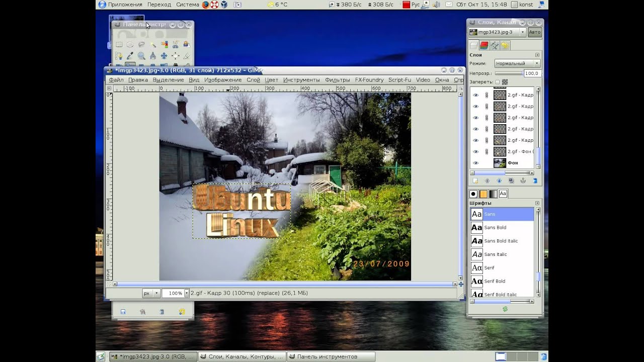Launch Firefox from the top panel
The width and height of the screenshot is (644, 362).
[x=205, y=5]
